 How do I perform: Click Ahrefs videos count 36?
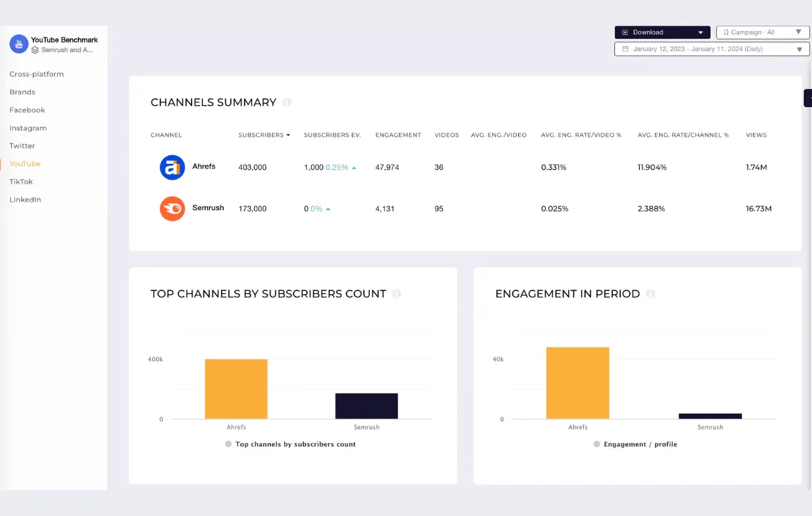tap(439, 168)
